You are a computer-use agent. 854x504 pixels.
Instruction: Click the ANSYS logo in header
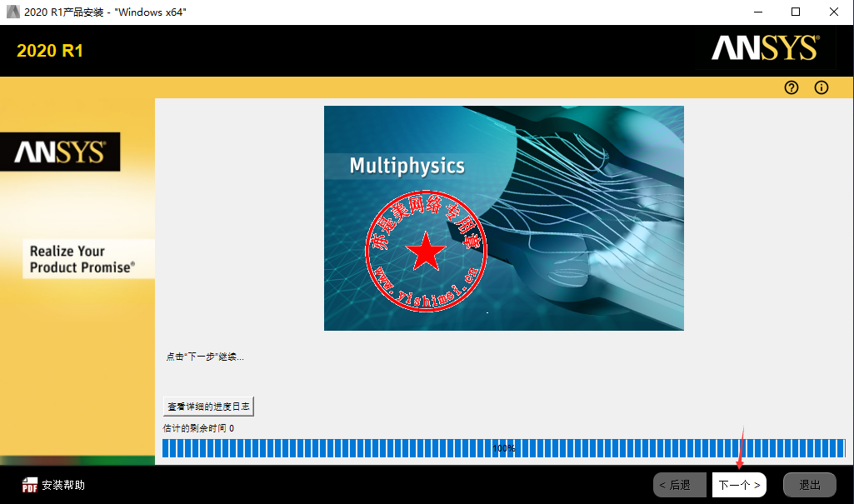765,48
